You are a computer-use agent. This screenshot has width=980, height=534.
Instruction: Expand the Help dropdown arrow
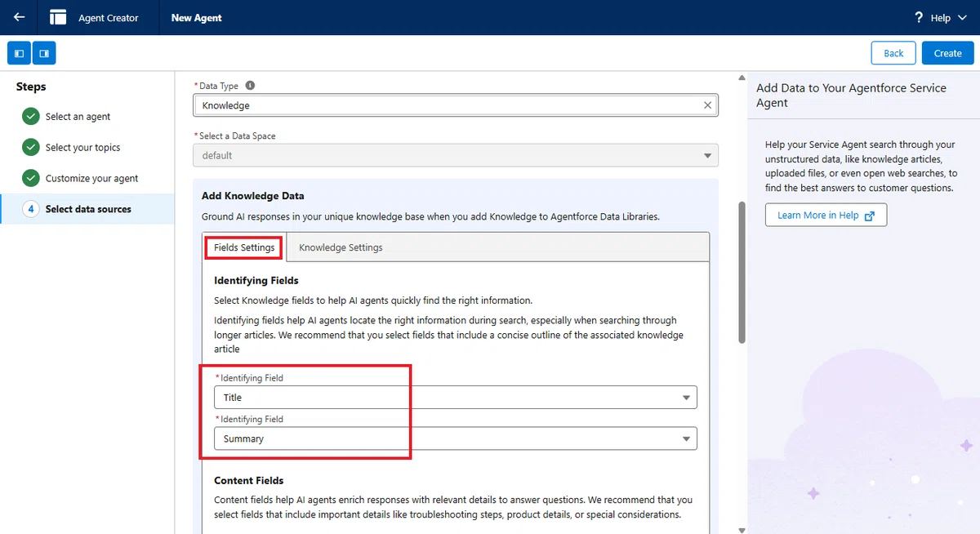pos(963,18)
